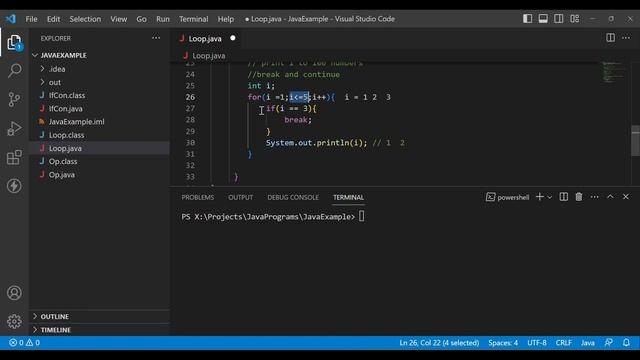Image resolution: width=640 pixels, height=360 pixels.
Task: Collapse the JAVAEXAMPLE folder section
Action: tap(99, 55)
